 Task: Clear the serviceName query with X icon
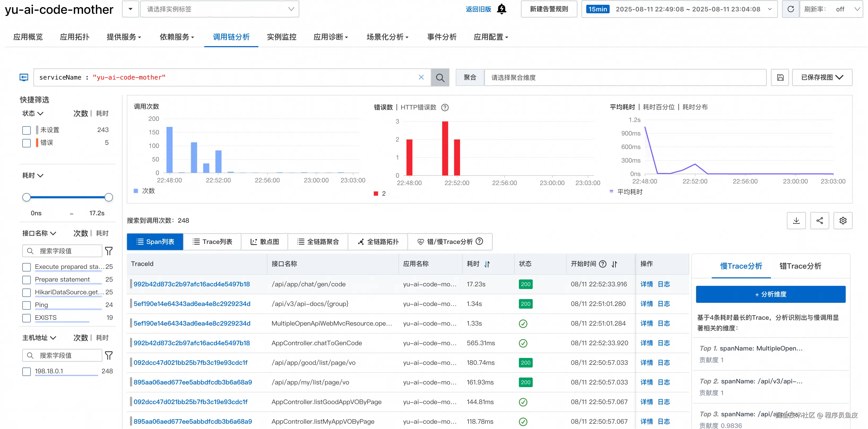(421, 77)
